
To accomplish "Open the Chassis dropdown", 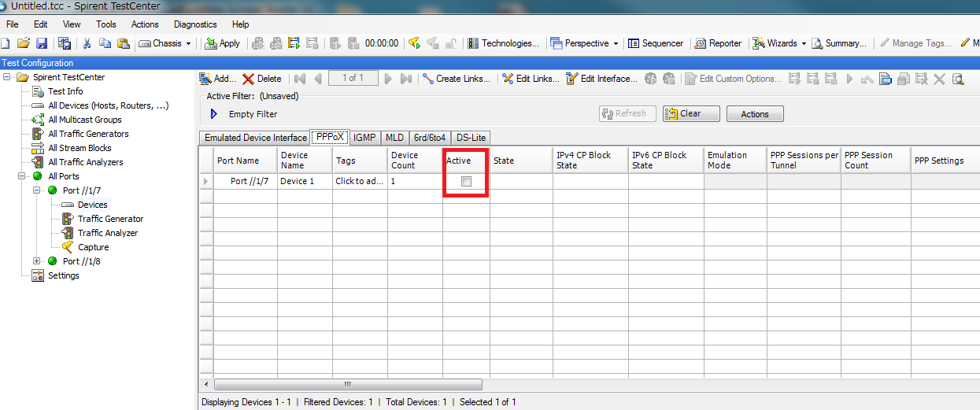I will coord(165,43).
